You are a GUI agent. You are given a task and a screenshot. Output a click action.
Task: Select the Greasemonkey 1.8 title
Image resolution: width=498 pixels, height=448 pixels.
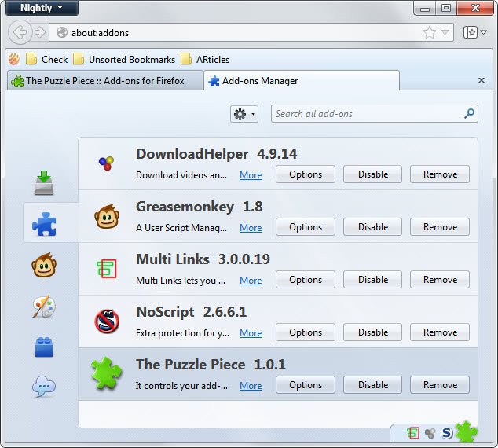click(x=200, y=207)
